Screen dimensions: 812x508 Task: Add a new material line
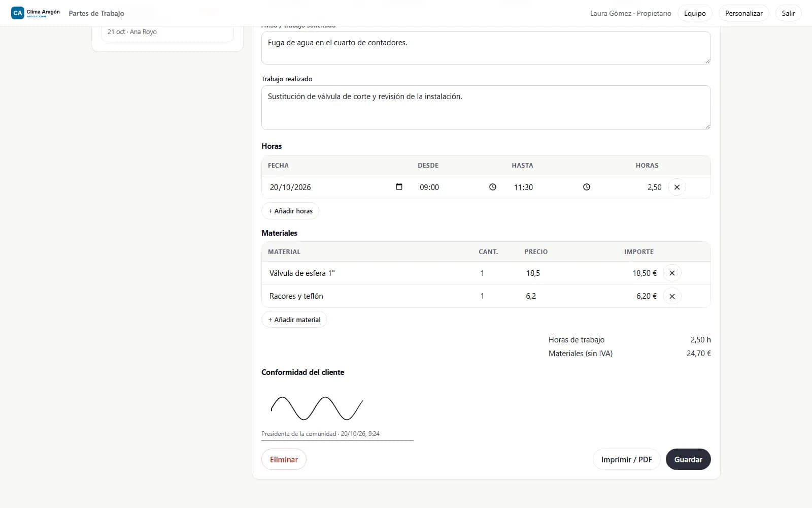click(x=294, y=320)
